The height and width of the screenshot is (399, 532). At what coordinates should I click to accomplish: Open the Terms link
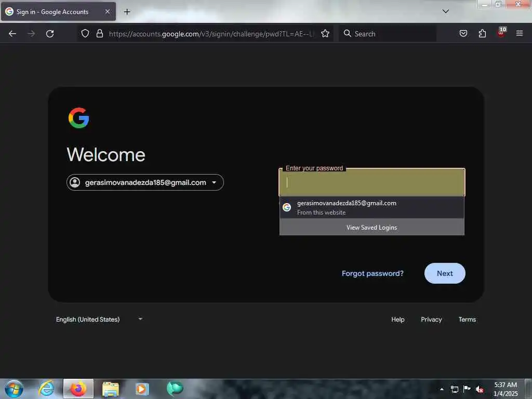point(467,320)
